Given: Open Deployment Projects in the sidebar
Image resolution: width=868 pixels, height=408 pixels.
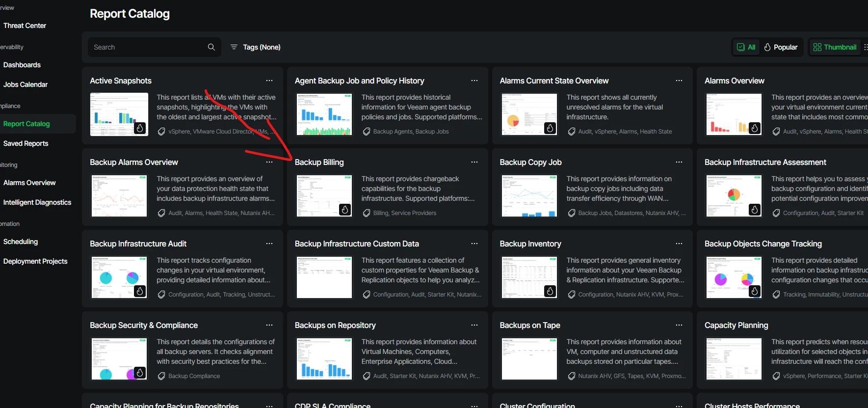Looking at the screenshot, I should pyautogui.click(x=35, y=261).
